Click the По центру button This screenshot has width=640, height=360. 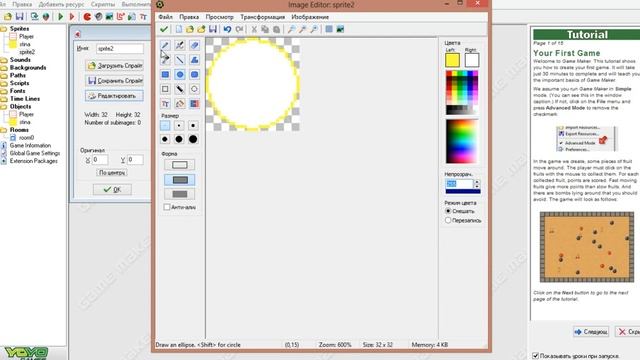coord(112,173)
